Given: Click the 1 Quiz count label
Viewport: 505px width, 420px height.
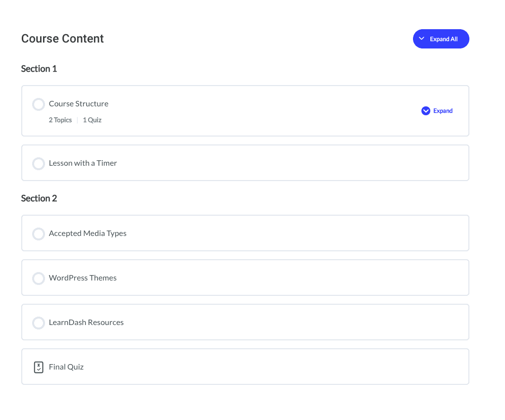Looking at the screenshot, I should [92, 120].
